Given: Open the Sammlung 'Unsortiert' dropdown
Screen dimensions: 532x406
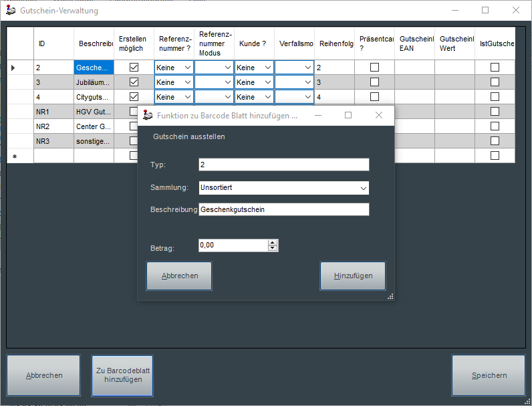Looking at the screenshot, I should [x=363, y=188].
